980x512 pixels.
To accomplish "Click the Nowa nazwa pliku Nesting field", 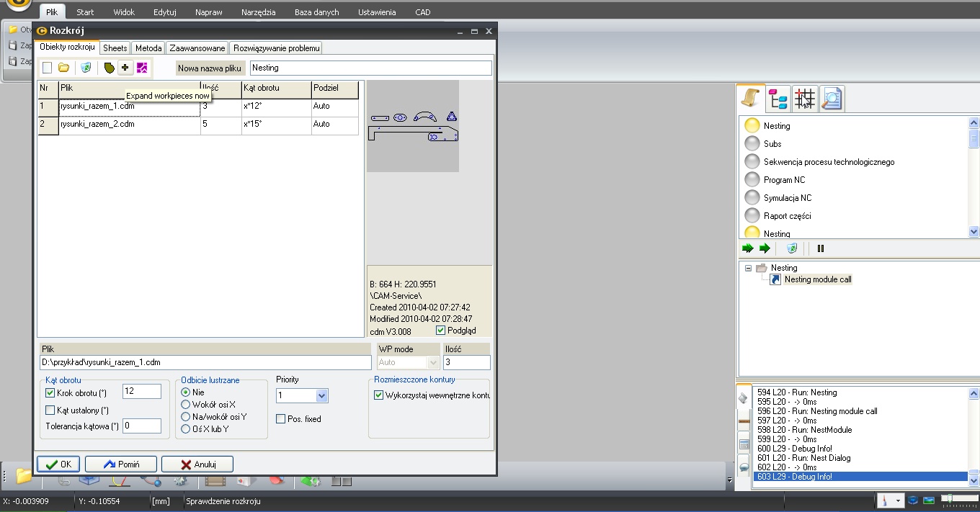I will (x=370, y=68).
